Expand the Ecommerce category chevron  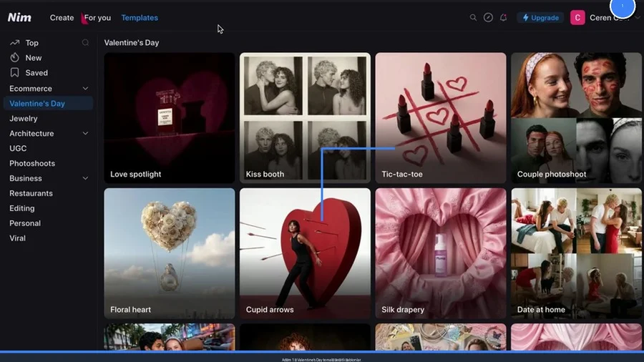click(x=86, y=89)
